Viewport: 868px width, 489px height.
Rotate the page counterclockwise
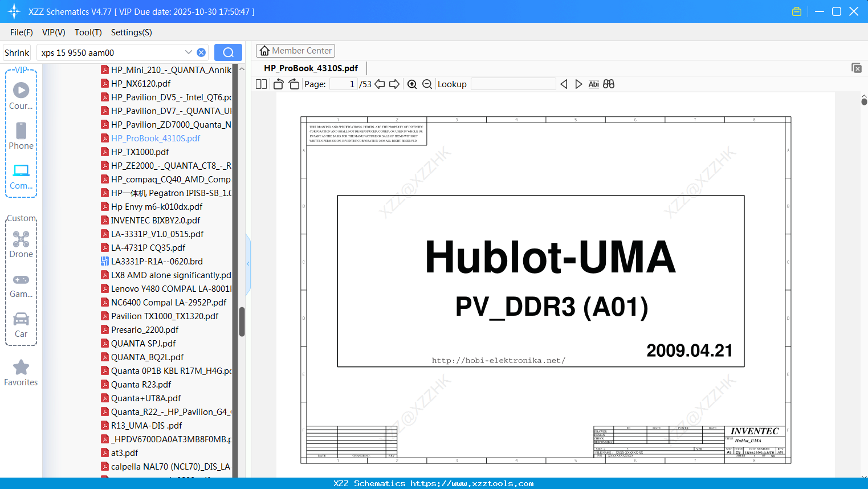tap(279, 84)
